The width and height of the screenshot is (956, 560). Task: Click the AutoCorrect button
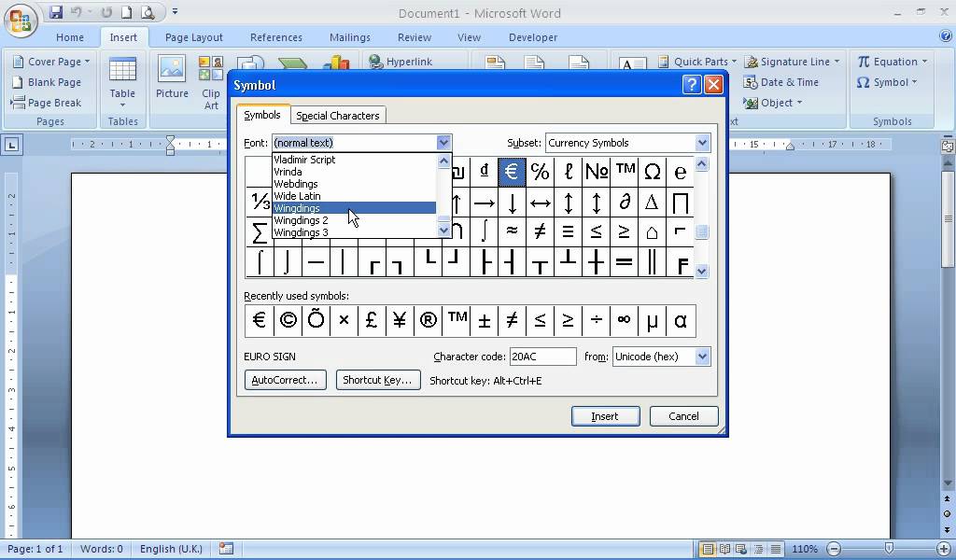[x=285, y=380]
